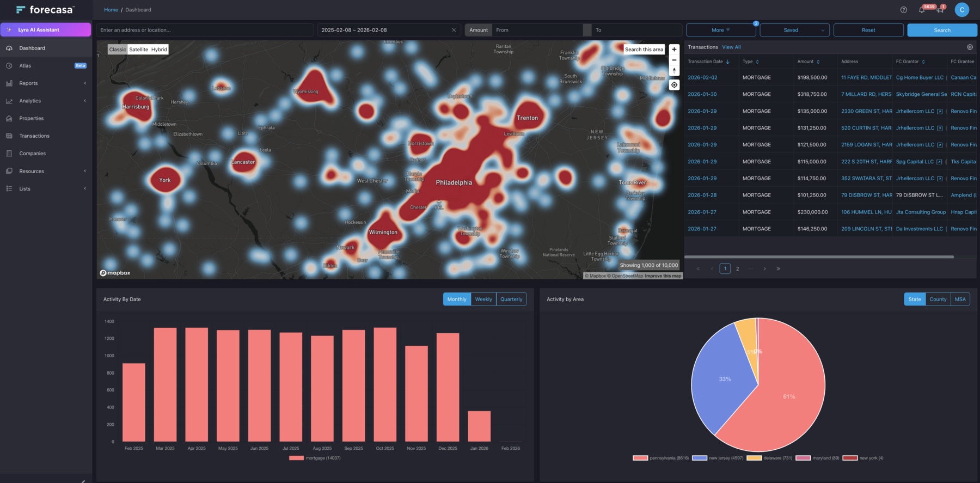Toggle pennsylvania legend color swatch
980x483 pixels.
click(x=640, y=458)
